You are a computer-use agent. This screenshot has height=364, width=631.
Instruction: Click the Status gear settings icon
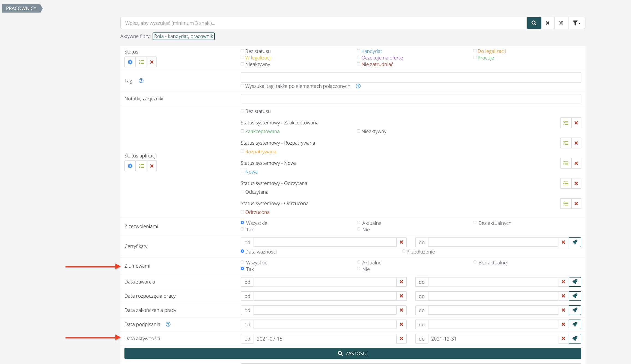click(x=130, y=62)
